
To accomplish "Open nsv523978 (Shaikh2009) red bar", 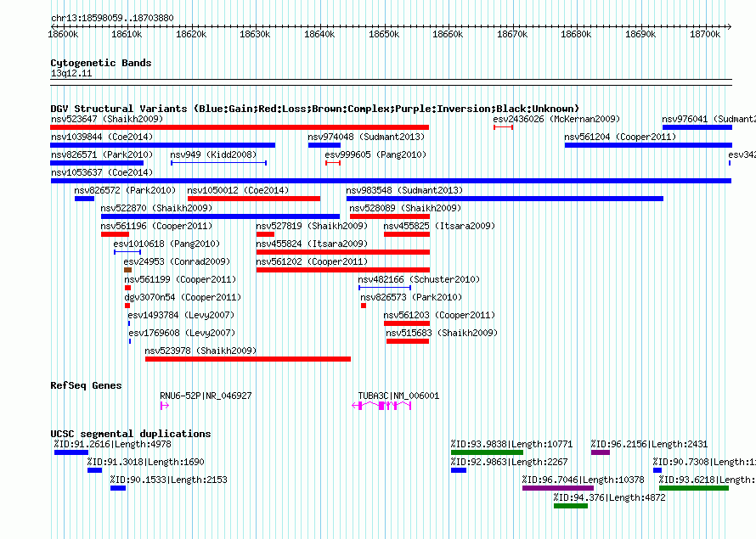I will coord(248,359).
